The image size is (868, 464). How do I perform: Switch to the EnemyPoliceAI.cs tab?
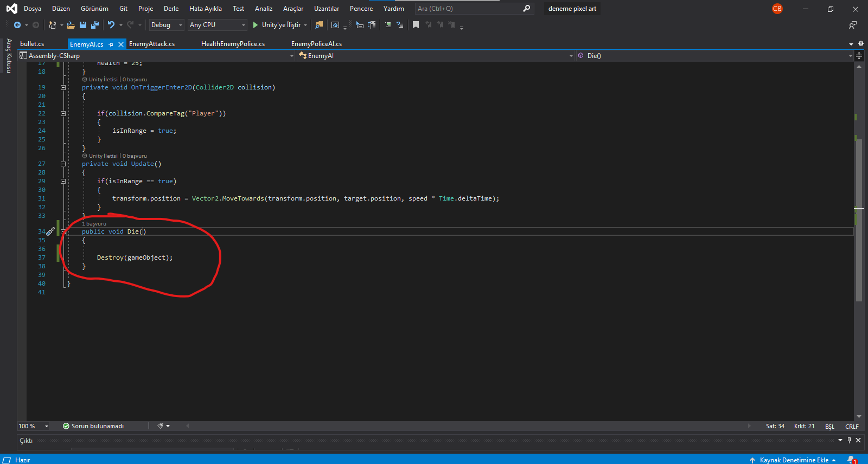pyautogui.click(x=316, y=44)
